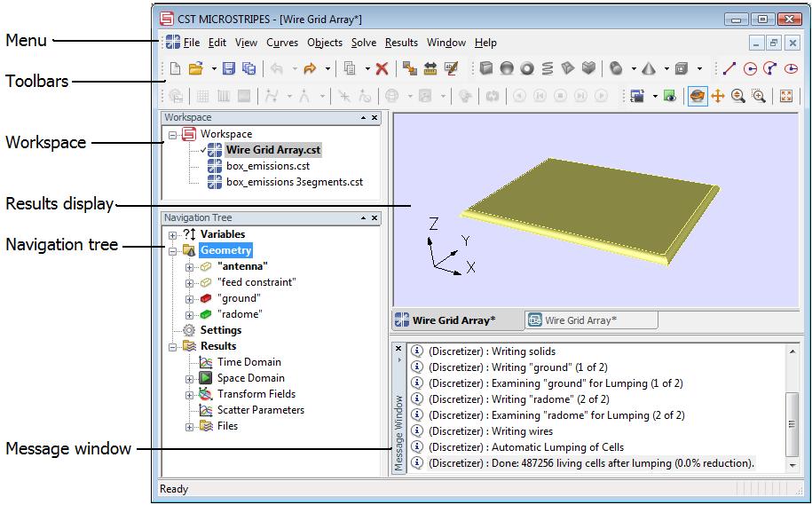Expand the Variables tree node
Viewport: 812px width, 505px height.
click(x=172, y=235)
